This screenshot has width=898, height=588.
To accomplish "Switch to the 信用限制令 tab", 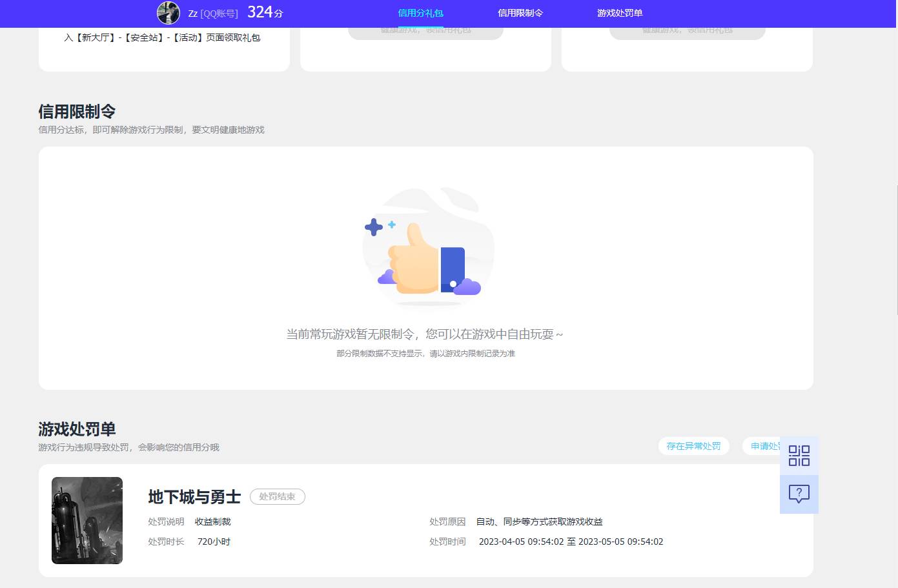I will tap(520, 13).
